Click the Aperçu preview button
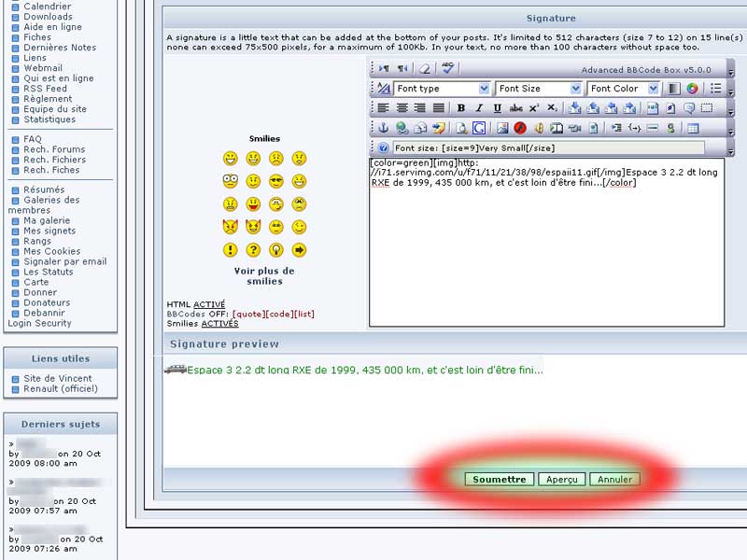This screenshot has width=747, height=560. click(561, 479)
